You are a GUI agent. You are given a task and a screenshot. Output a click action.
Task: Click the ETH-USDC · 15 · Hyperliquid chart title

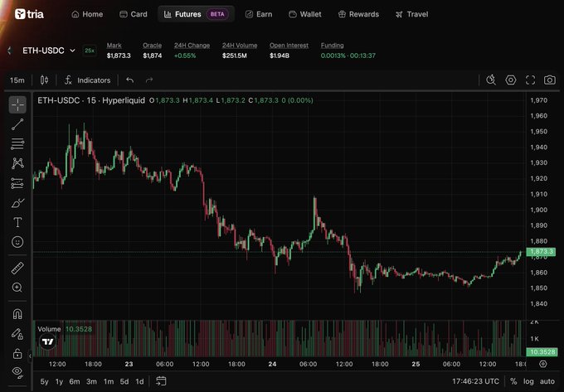coord(91,100)
